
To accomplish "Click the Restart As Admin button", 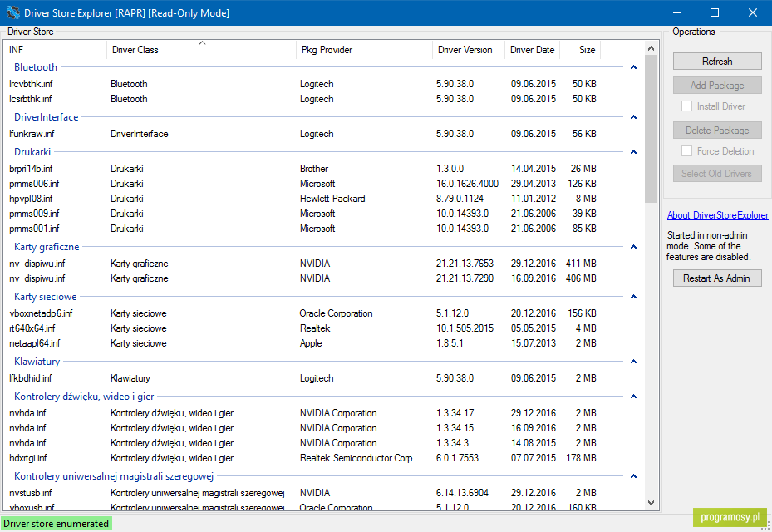I will tap(717, 278).
